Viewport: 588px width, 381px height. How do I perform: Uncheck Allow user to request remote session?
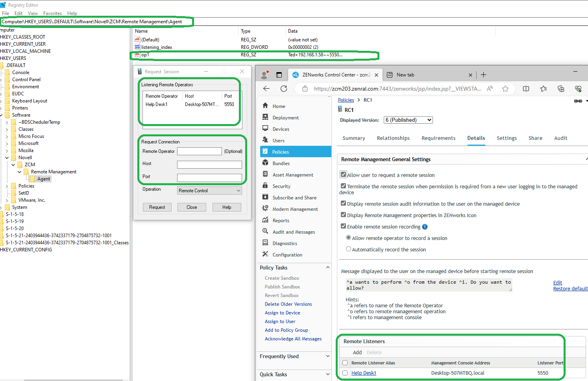[344, 175]
